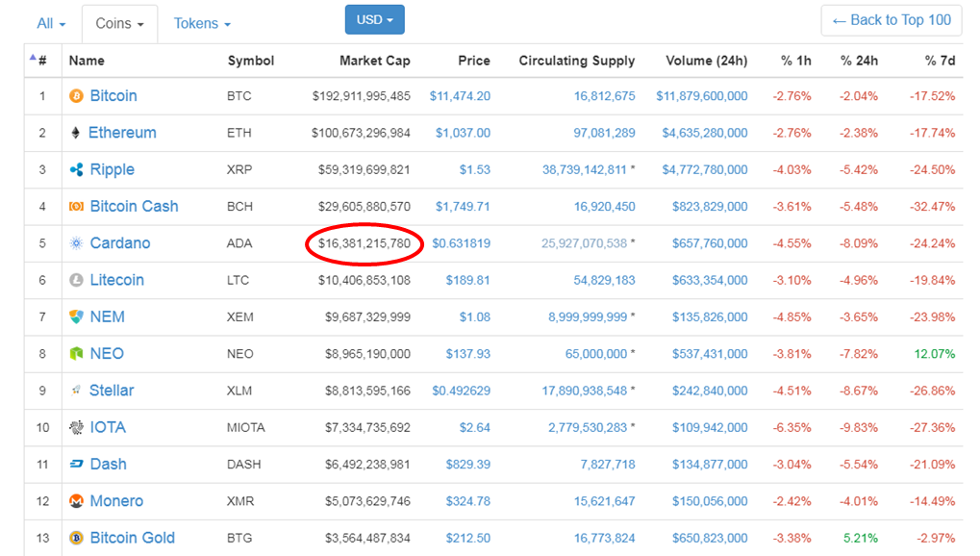The height and width of the screenshot is (556, 980).
Task: Click the Monero logo icon
Action: [x=76, y=501]
